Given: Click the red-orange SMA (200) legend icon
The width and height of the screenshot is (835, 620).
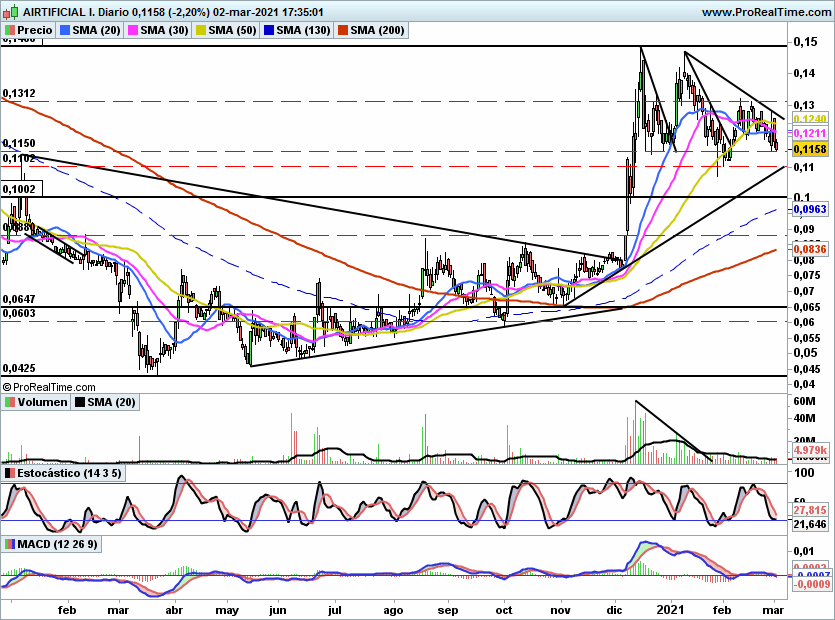Looking at the screenshot, I should click(342, 31).
